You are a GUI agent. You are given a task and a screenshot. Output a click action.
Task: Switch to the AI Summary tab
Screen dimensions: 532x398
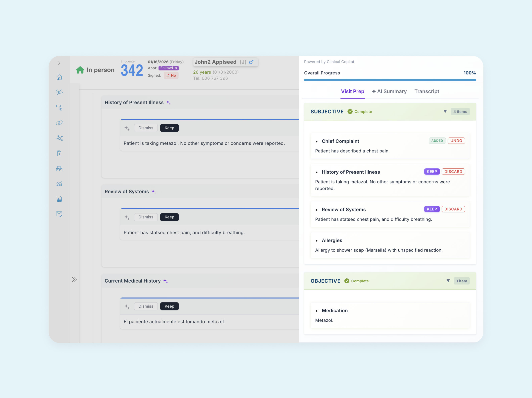389,91
